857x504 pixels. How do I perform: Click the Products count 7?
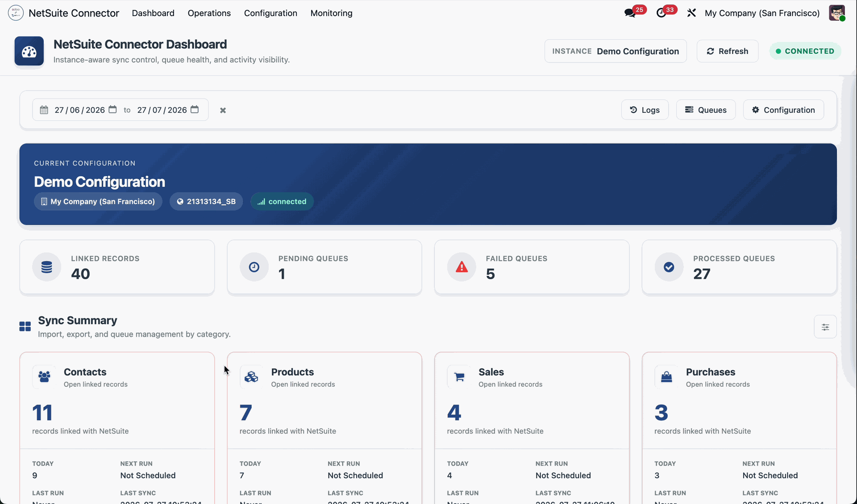246,413
